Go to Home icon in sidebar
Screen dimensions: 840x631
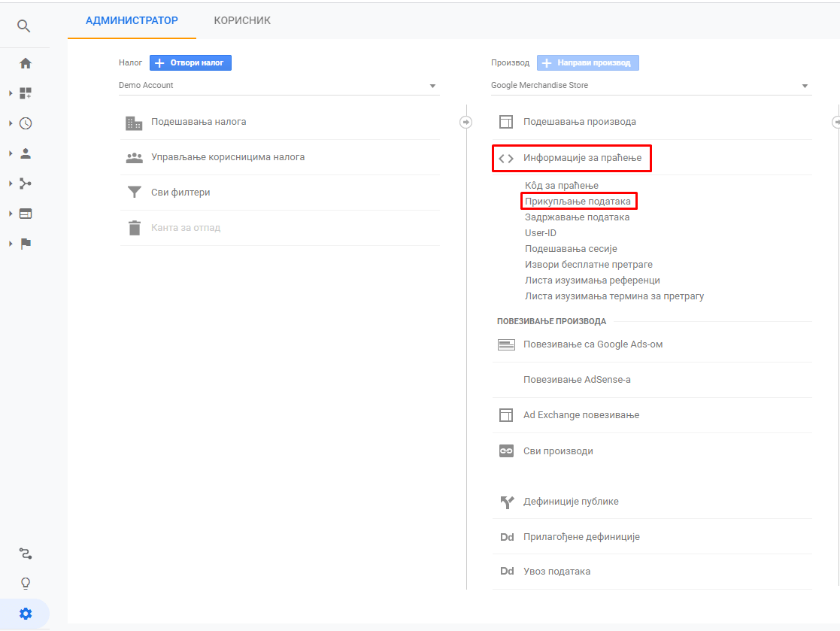pos(25,63)
